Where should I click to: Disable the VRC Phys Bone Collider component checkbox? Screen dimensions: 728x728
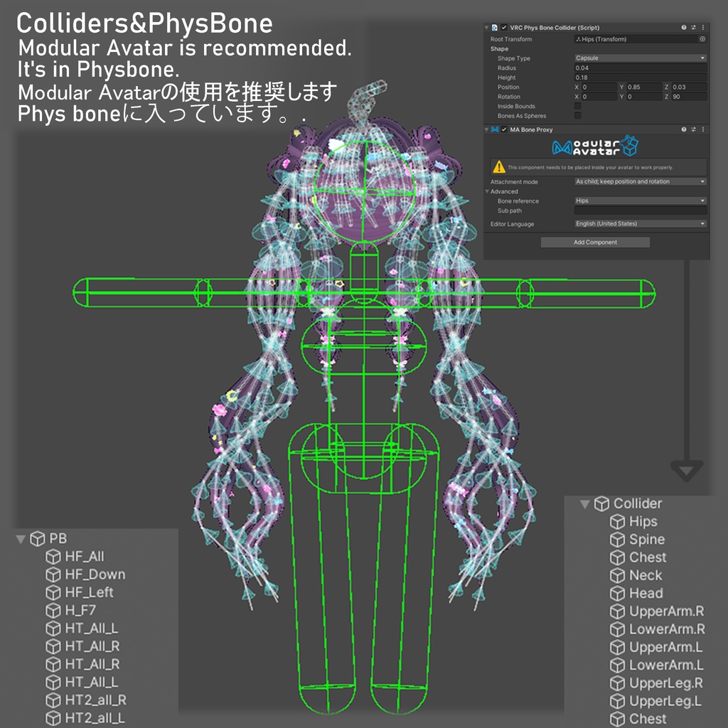pyautogui.click(x=504, y=28)
